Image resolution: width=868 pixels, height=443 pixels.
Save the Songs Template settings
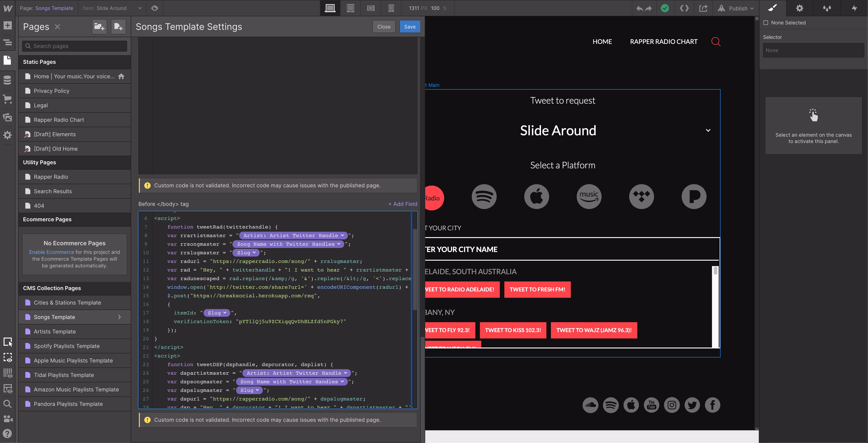pyautogui.click(x=410, y=27)
